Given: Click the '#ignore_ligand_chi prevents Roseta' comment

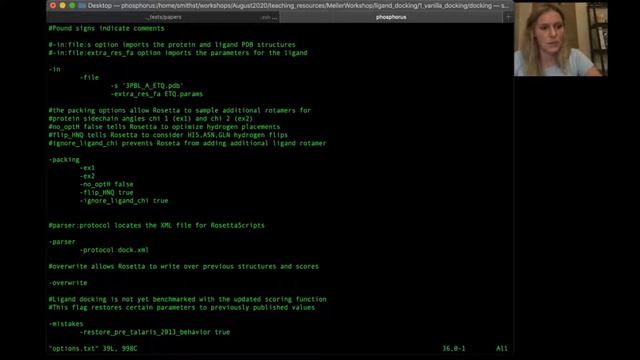Looking at the screenshot, I should click(188, 143).
